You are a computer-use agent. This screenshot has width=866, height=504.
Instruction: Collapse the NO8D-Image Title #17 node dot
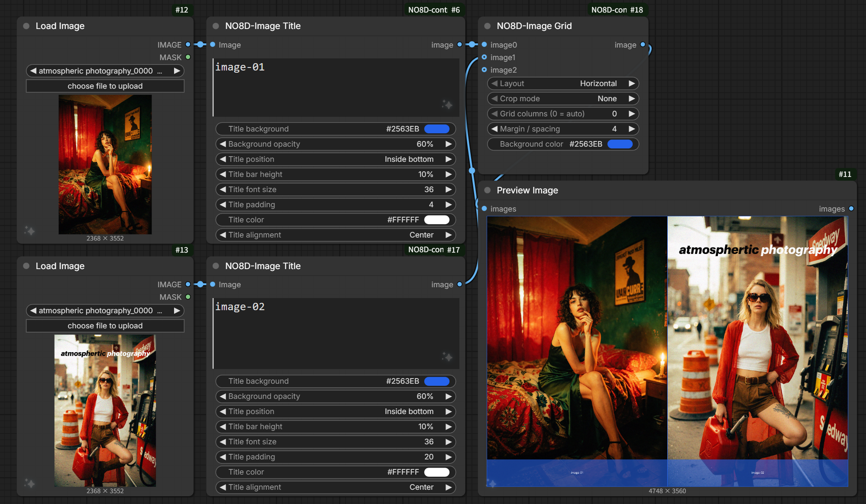(216, 266)
